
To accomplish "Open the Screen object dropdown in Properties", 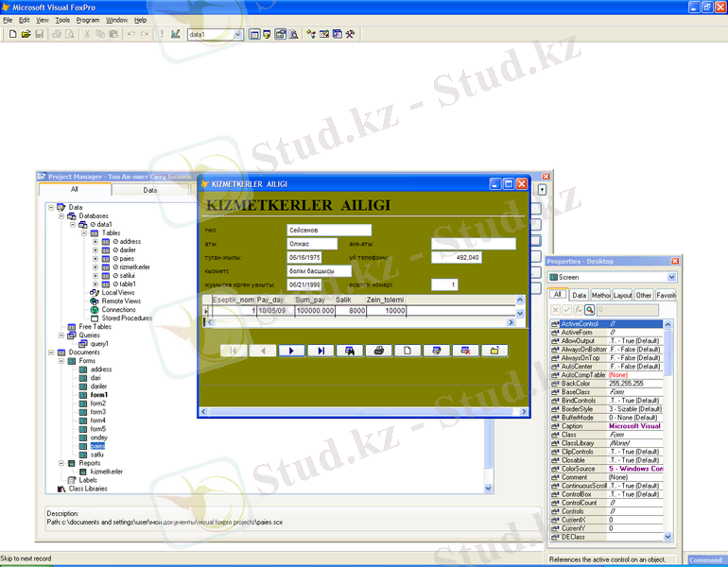I will [671, 277].
